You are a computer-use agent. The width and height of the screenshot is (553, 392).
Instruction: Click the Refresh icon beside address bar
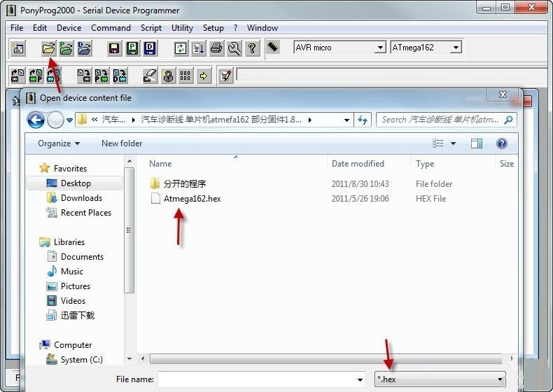pos(362,120)
